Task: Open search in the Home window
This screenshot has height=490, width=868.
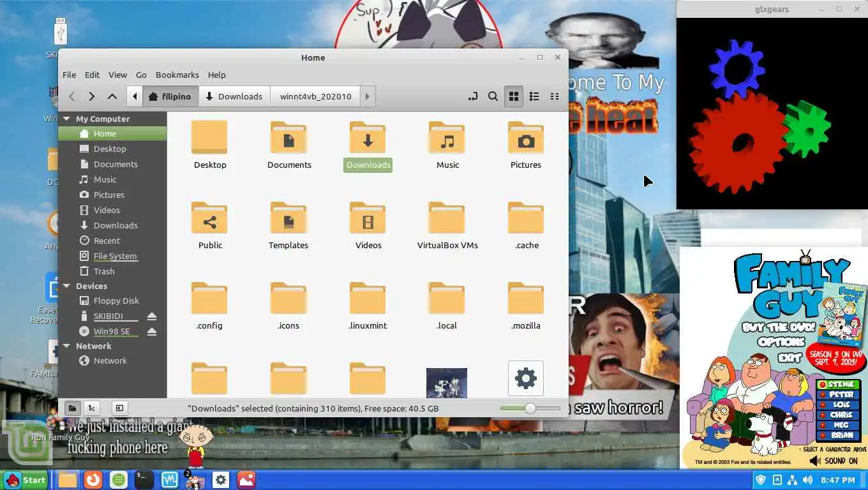Action: pos(493,96)
